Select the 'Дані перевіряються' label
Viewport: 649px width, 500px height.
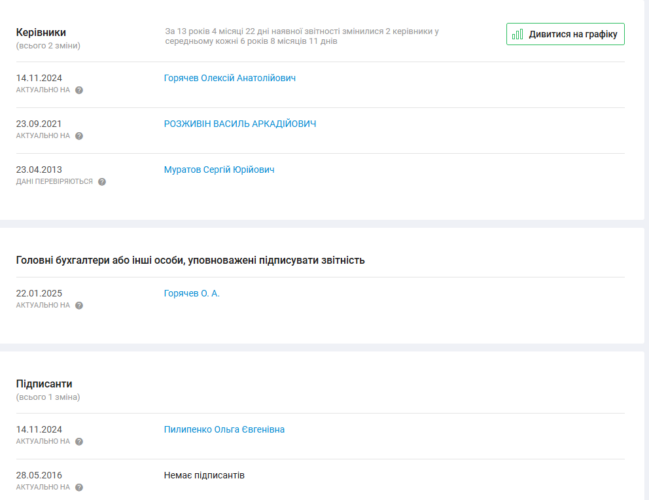pyautogui.click(x=54, y=182)
